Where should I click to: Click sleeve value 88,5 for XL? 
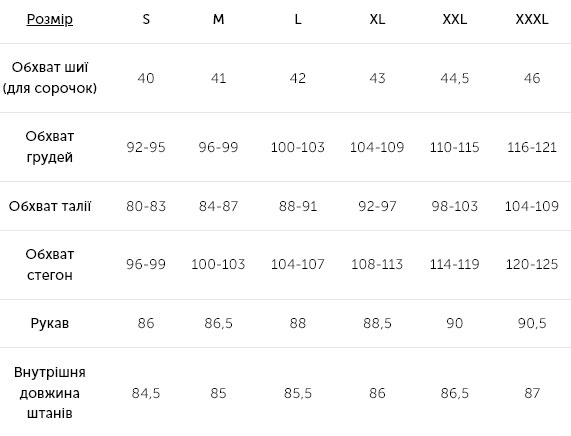click(x=377, y=323)
